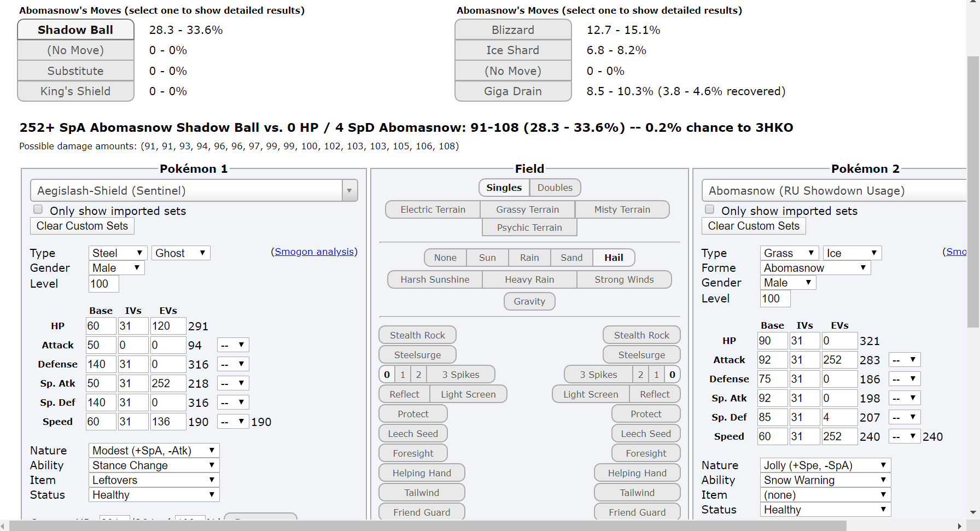
Task: Clear Custom Sets for Pokémon 2
Action: coord(754,226)
